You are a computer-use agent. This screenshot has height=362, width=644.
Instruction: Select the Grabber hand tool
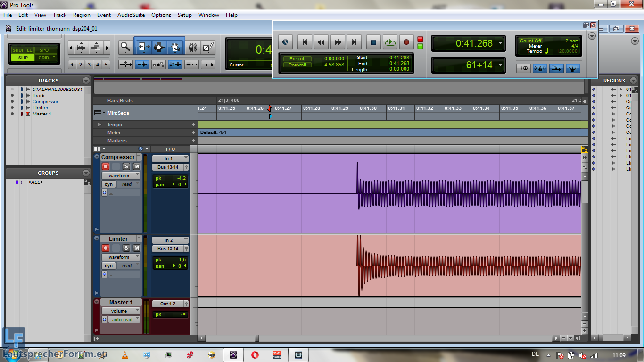pos(176,47)
